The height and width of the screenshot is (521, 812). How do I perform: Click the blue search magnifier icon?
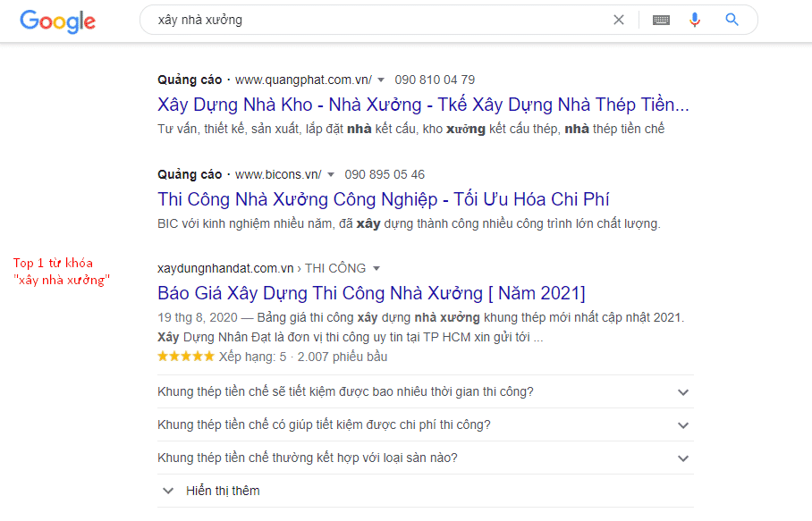tap(732, 20)
